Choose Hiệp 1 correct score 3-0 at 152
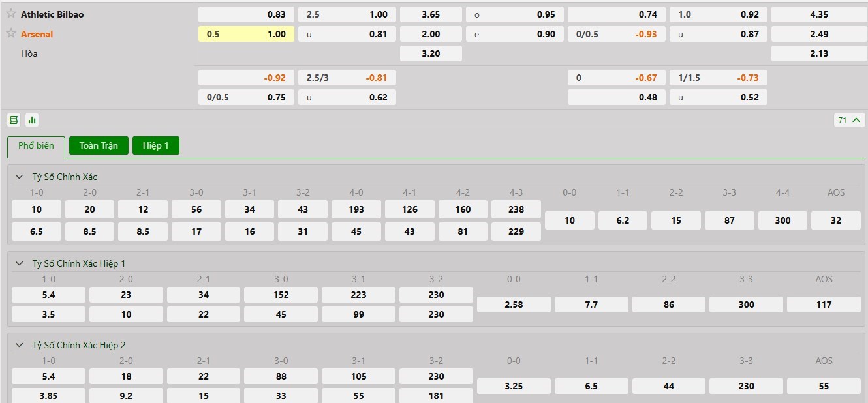The height and width of the screenshot is (403, 868). pyautogui.click(x=281, y=295)
